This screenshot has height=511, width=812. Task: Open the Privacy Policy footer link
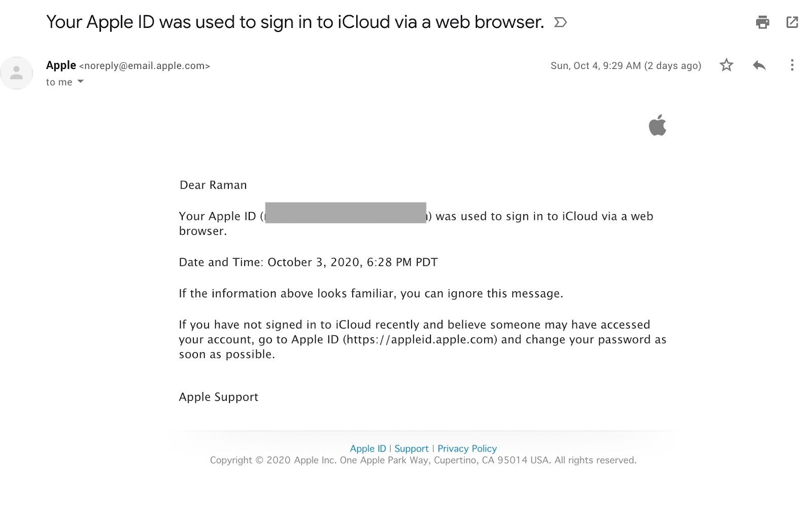tap(467, 449)
